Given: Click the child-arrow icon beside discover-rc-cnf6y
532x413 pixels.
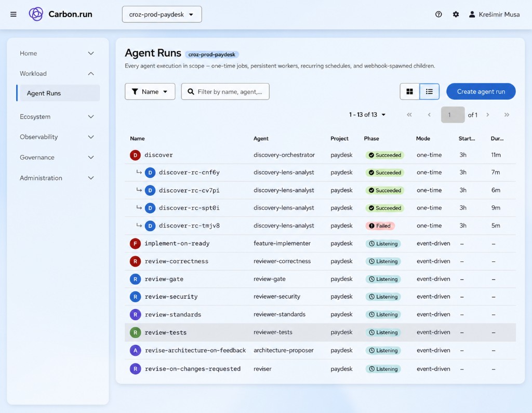Looking at the screenshot, I should coord(139,172).
